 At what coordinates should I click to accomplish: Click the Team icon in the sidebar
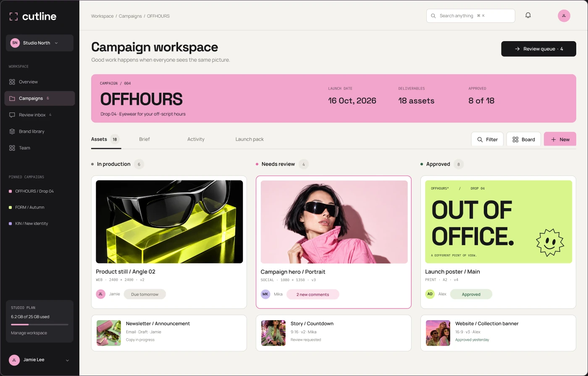pyautogui.click(x=12, y=148)
